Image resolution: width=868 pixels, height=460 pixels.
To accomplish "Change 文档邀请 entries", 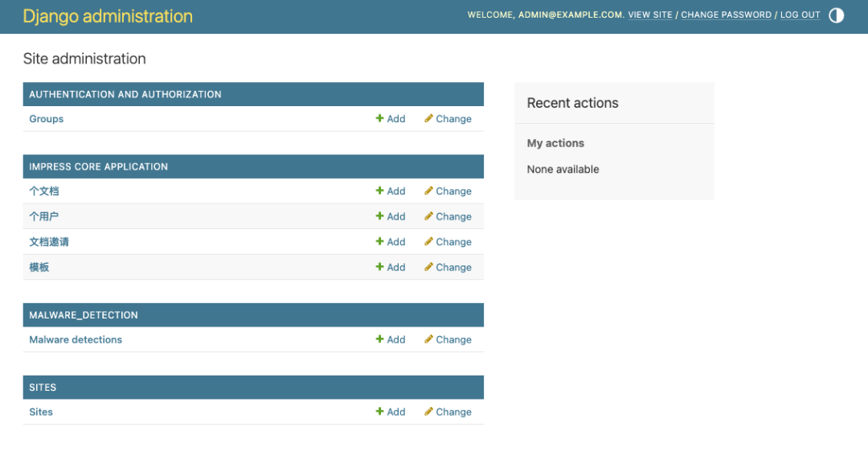I will (448, 241).
